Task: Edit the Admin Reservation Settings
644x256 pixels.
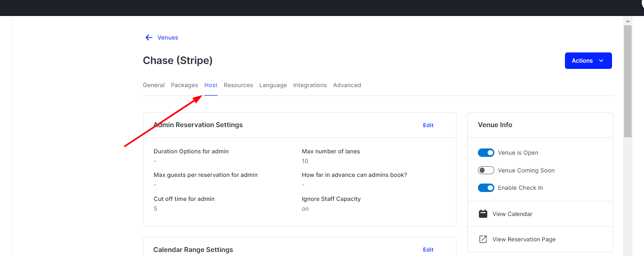Action: 428,125
